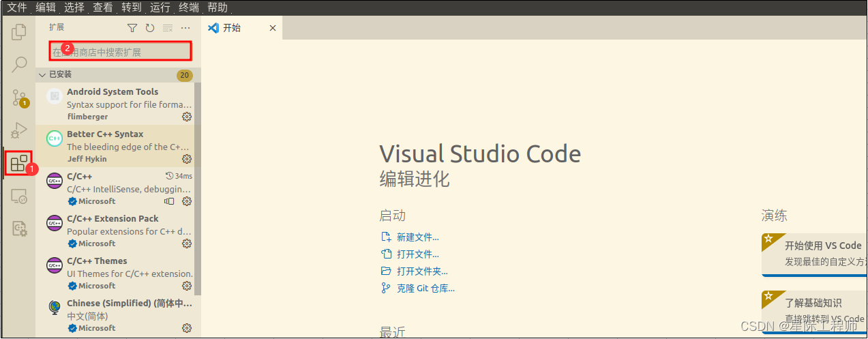Open extensions panel more actions menu

[x=185, y=28]
